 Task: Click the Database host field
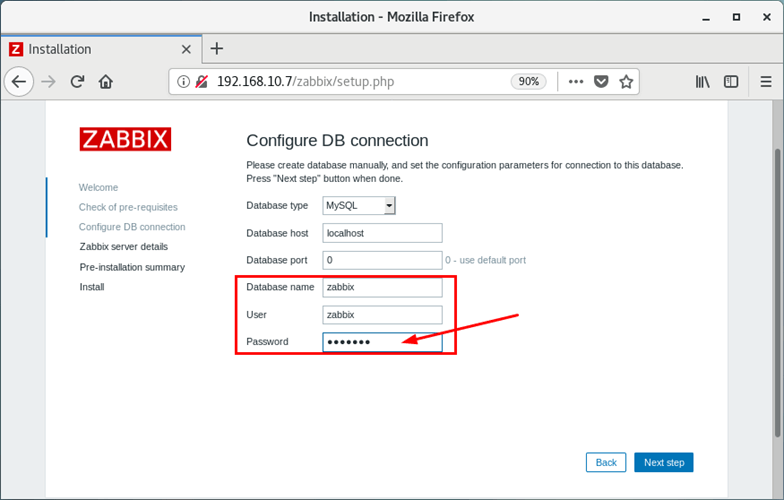(382, 233)
